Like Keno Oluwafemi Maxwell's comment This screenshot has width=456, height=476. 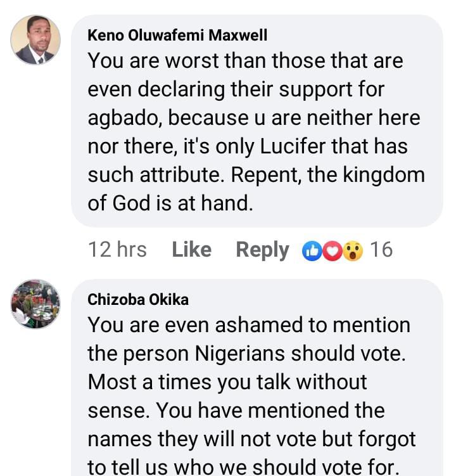point(191,250)
